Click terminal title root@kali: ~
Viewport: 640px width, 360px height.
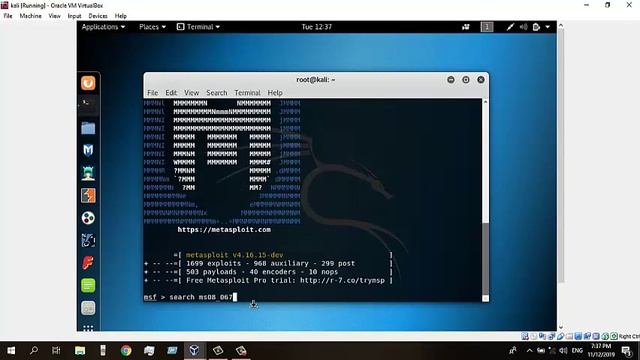(x=316, y=80)
